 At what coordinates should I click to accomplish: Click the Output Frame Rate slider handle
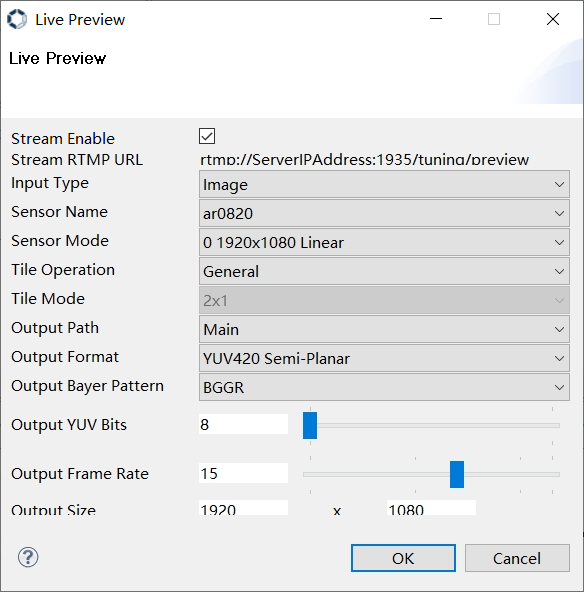457,474
